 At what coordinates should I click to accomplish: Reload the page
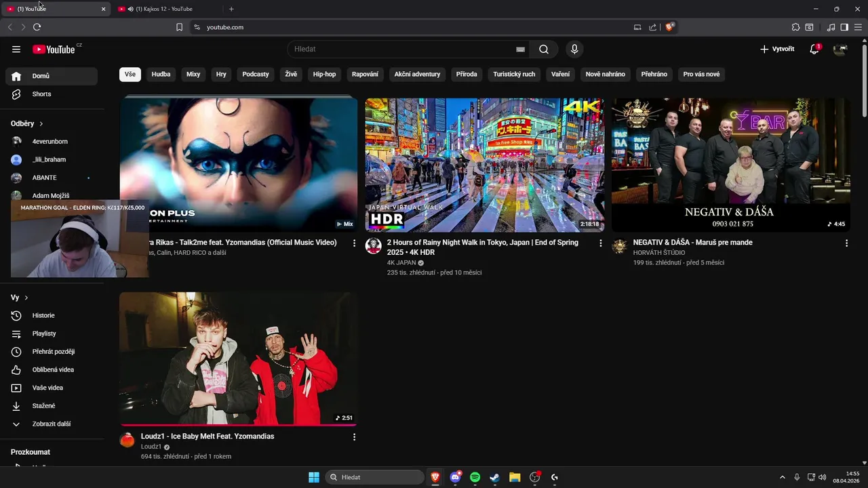37,27
